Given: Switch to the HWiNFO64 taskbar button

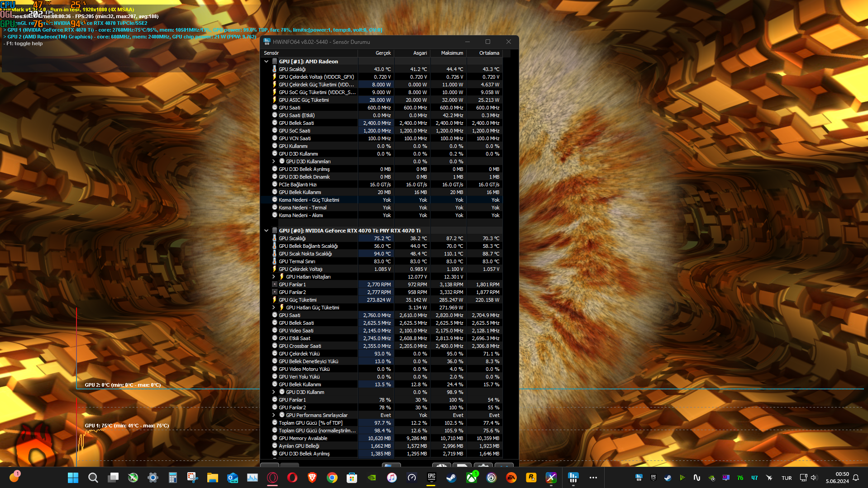Looking at the screenshot, I should point(573,478).
